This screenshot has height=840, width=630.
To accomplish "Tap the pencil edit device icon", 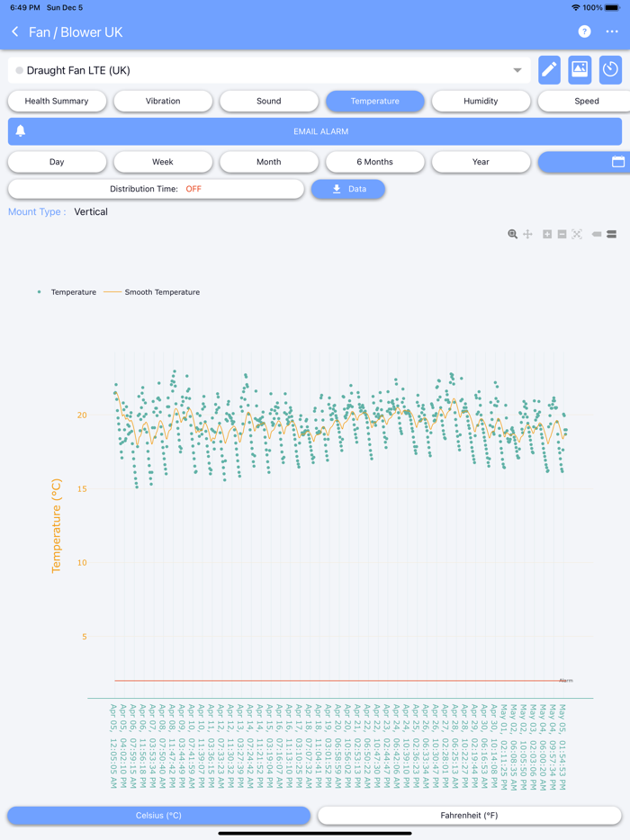I will pyautogui.click(x=549, y=70).
